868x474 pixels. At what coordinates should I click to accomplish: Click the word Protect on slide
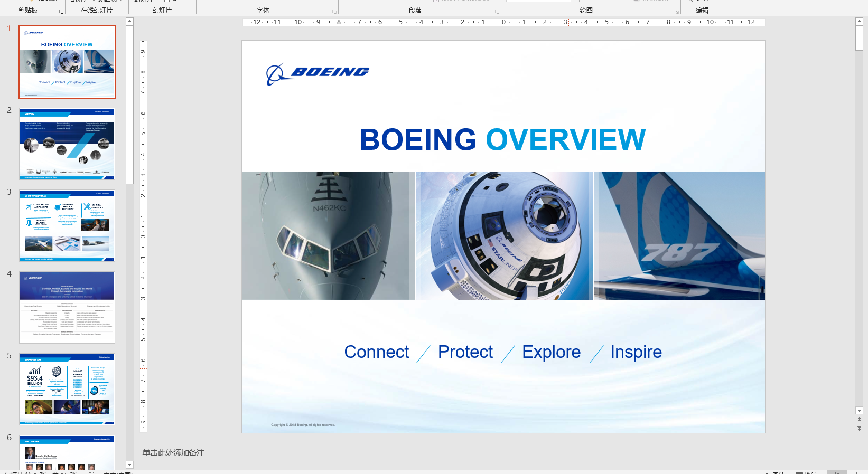[465, 352]
